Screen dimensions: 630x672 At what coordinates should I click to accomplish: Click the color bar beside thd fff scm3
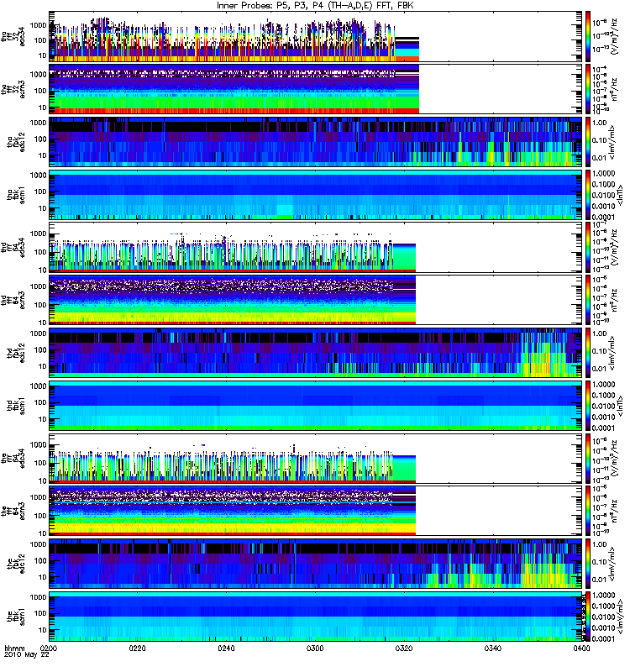point(588,301)
